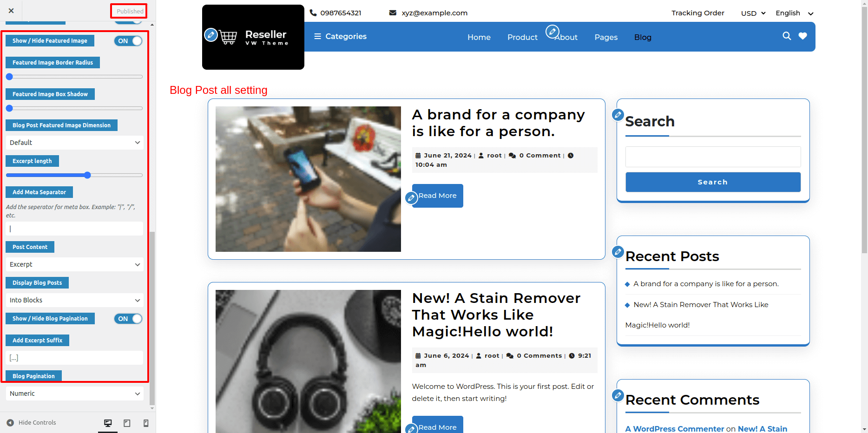Open the Post Content Excerpt dropdown

(x=74, y=264)
